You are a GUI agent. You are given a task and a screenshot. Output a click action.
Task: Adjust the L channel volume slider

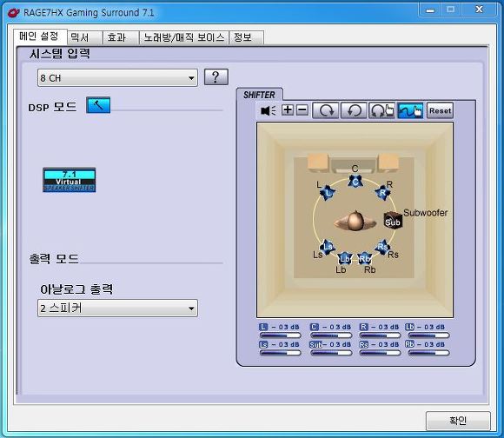[281, 335]
